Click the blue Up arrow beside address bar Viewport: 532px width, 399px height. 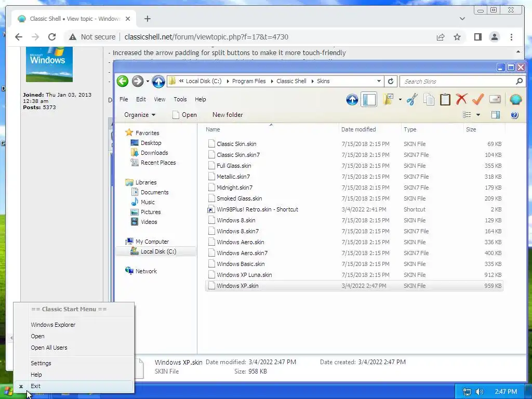tap(158, 82)
